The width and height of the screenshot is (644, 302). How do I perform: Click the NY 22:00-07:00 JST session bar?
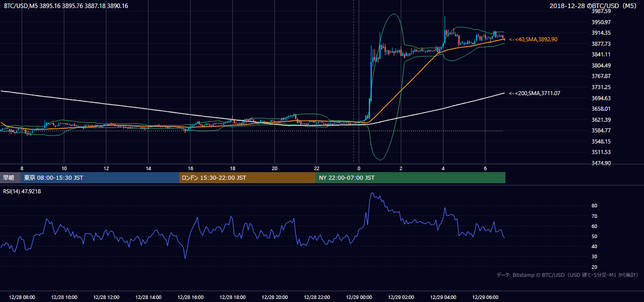coord(411,178)
